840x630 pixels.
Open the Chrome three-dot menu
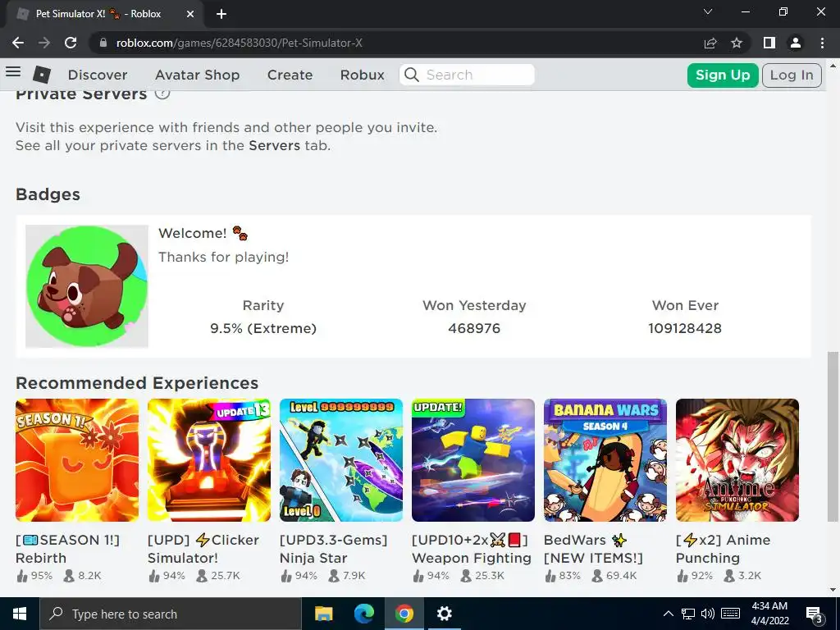pyautogui.click(x=822, y=43)
